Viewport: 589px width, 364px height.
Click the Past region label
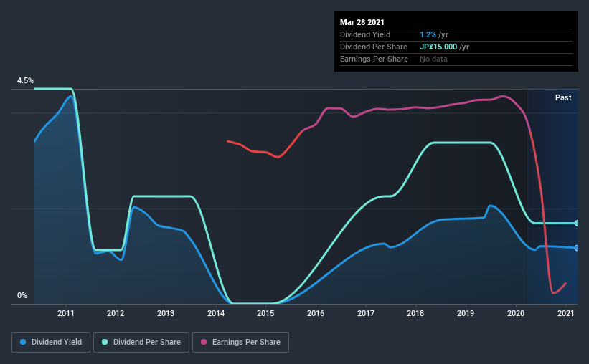(x=563, y=97)
